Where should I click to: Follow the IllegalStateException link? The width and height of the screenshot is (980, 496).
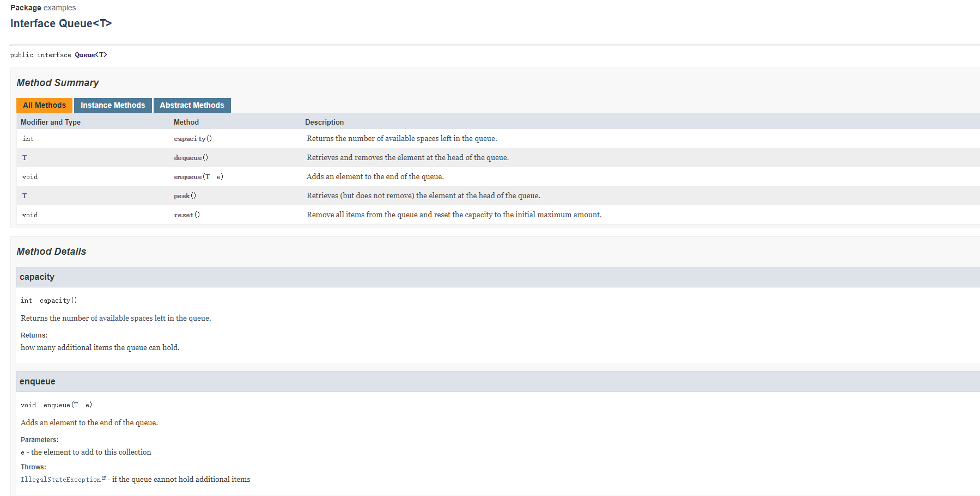pyautogui.click(x=60, y=480)
